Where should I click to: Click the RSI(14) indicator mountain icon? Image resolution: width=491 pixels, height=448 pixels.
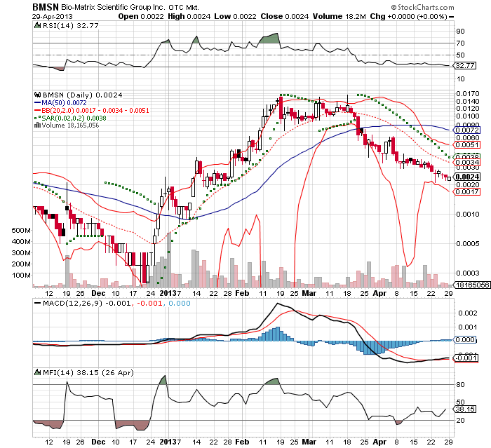(37, 26)
